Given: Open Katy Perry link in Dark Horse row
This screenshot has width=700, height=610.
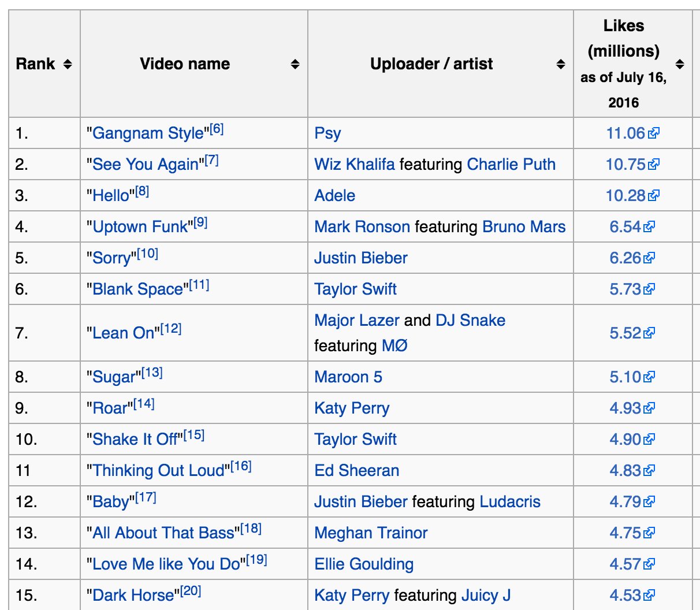Looking at the screenshot, I should pyautogui.click(x=352, y=596).
